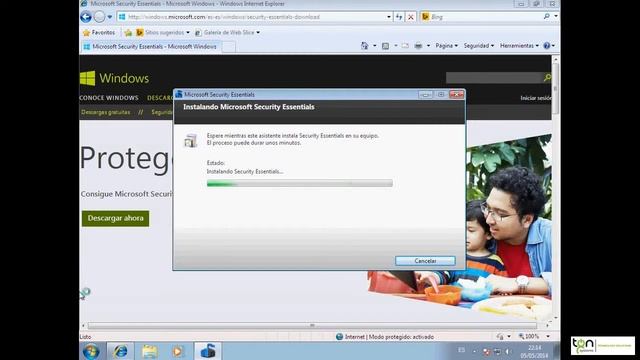The image size is (640, 360).
Task: Expand the Home button dropdown arrow
Action: [375, 46]
